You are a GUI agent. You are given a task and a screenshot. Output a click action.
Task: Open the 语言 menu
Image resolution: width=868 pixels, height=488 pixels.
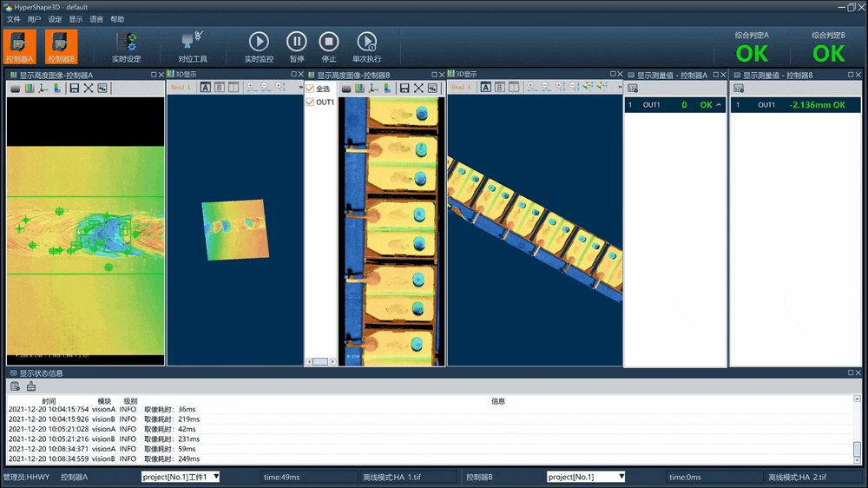tap(96, 19)
